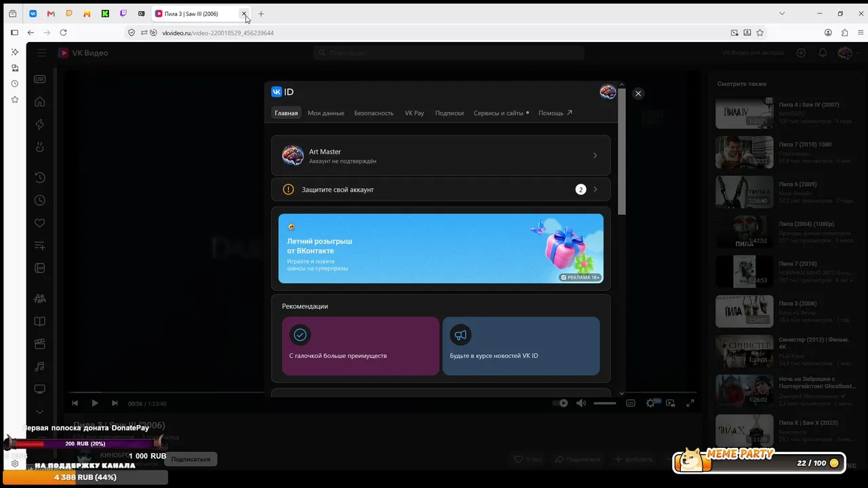The height and width of the screenshot is (488, 868).
Task: Open a new browser tab
Action: [x=261, y=14]
